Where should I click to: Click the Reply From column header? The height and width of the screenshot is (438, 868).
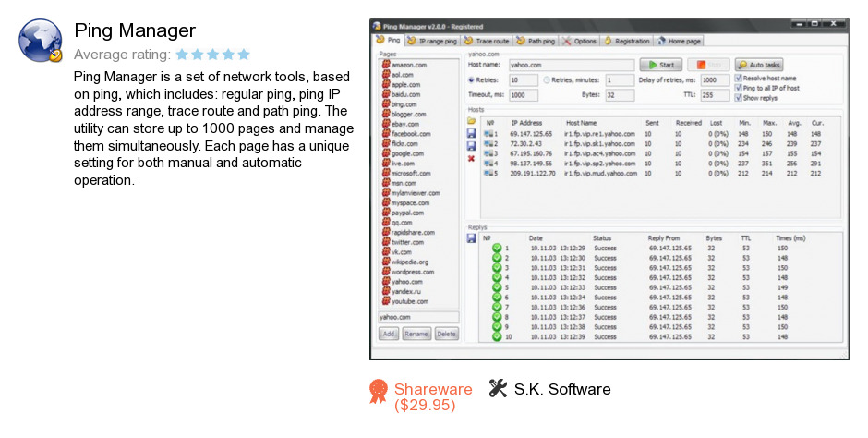coord(663,238)
